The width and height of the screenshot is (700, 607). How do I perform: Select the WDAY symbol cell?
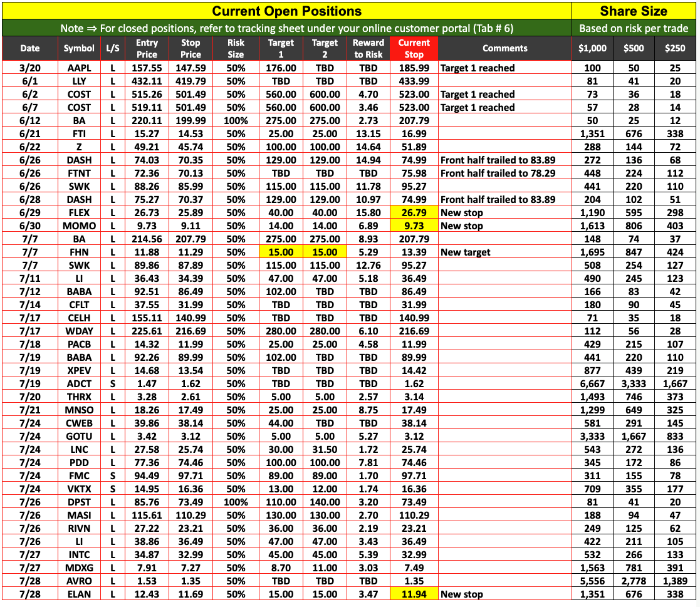click(79, 331)
